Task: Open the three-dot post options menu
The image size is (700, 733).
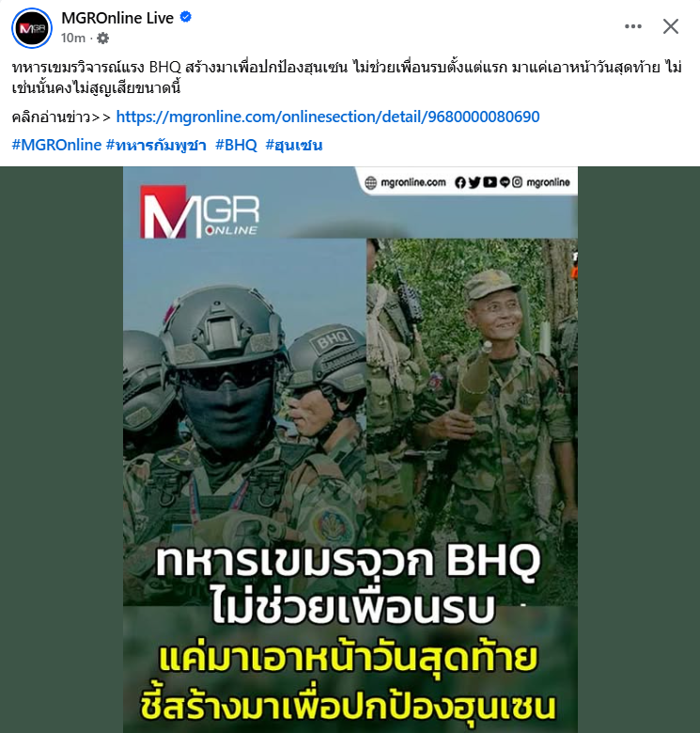Action: point(633,26)
